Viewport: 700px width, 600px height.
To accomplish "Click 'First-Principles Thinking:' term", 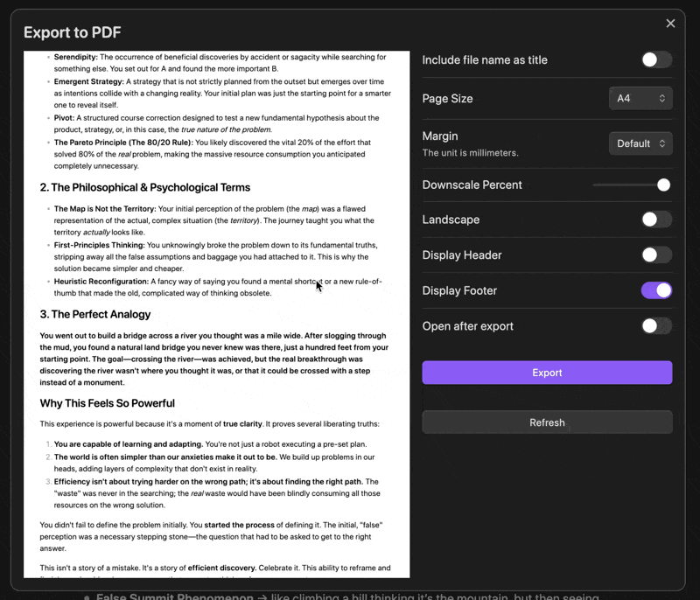I will tap(100, 245).
